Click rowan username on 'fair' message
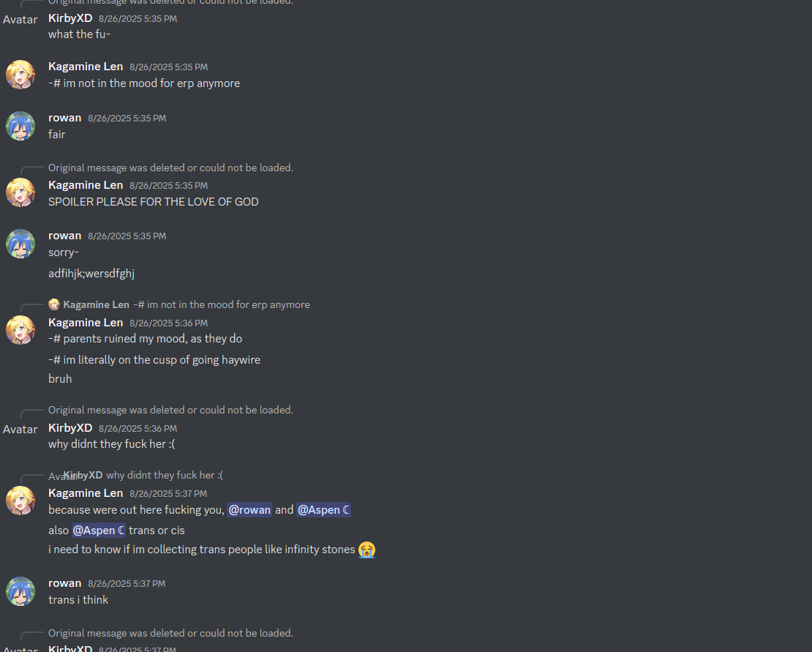The image size is (812, 652). pos(64,118)
